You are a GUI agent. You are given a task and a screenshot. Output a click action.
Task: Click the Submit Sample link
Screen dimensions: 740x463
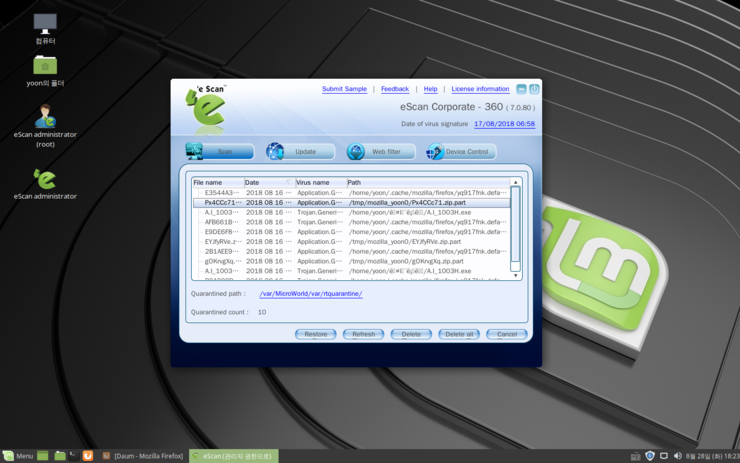coord(344,89)
